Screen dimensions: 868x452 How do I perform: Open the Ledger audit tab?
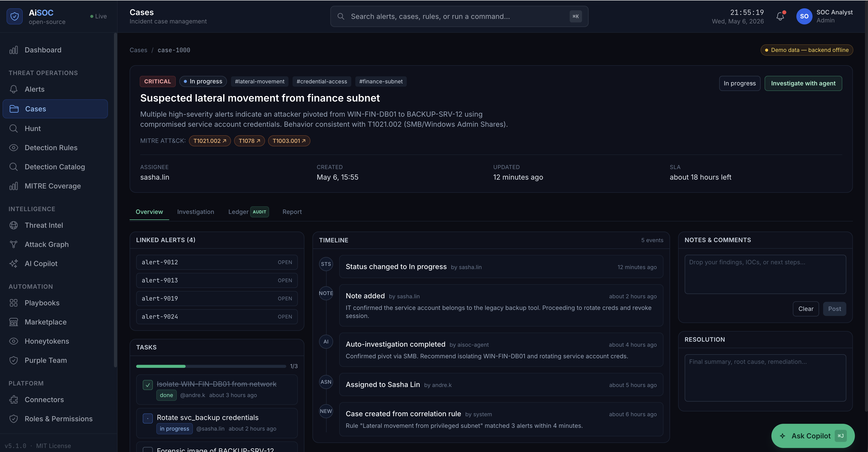(248, 212)
